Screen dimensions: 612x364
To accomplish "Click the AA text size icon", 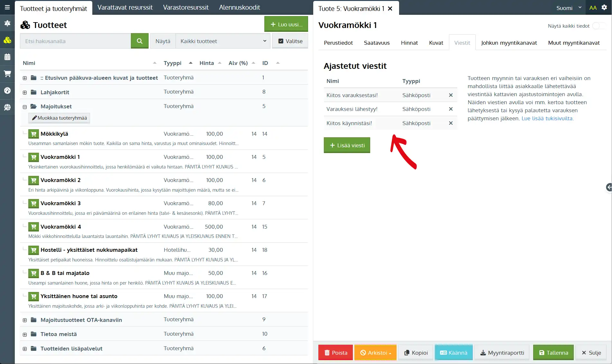I will click(593, 8).
